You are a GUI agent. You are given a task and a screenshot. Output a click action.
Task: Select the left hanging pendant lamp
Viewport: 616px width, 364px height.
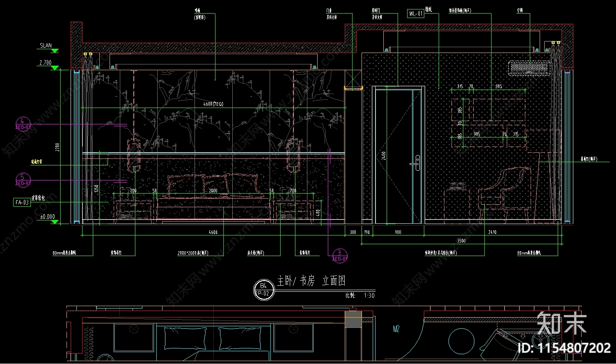134,156
